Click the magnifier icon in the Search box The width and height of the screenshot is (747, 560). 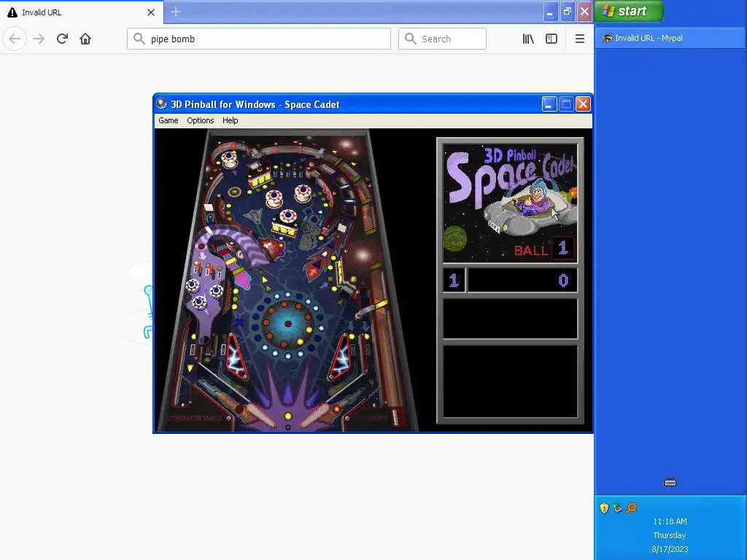(x=410, y=39)
